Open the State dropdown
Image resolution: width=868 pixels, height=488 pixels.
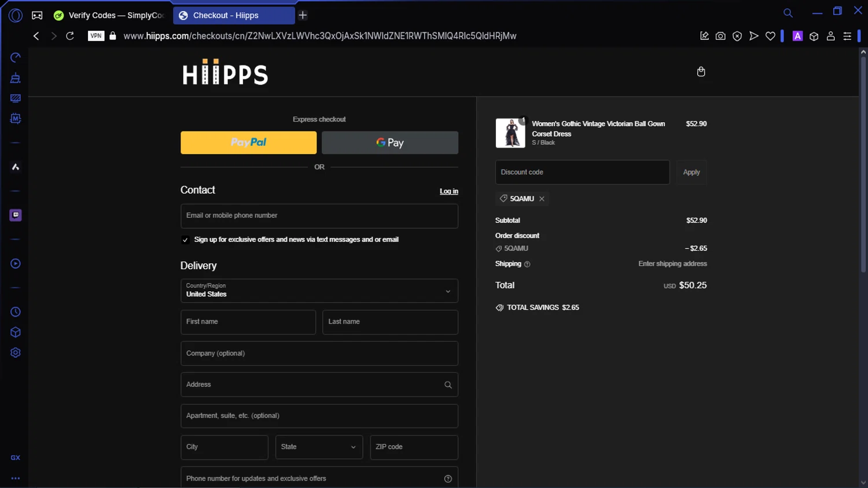pos(319,447)
